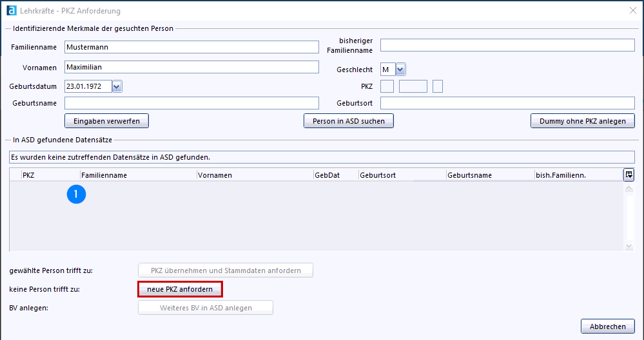Click the first PKZ input box
644x340 pixels.
[387, 86]
